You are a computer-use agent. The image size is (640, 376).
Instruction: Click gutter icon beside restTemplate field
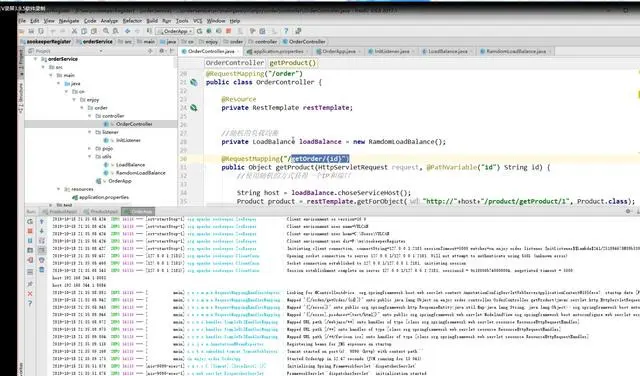[x=194, y=108]
